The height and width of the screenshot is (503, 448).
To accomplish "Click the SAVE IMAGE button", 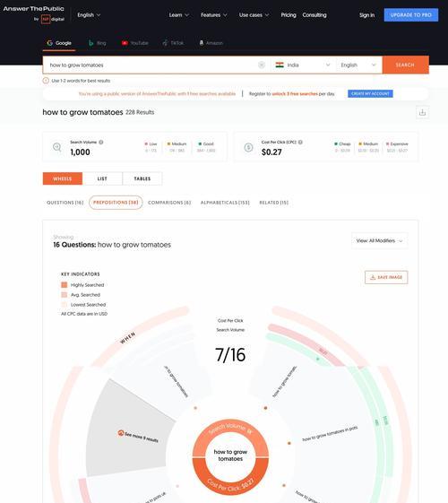I will click(x=386, y=277).
